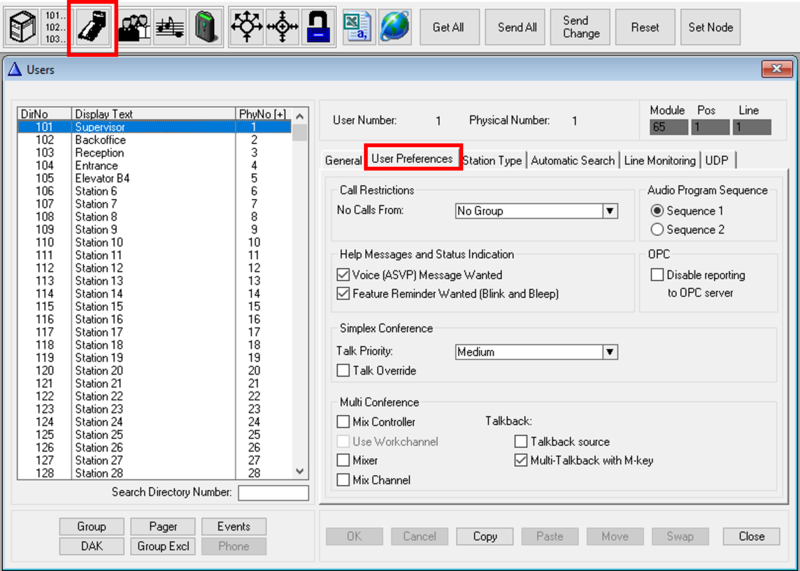Enable the Mix Channel checkbox

[343, 480]
